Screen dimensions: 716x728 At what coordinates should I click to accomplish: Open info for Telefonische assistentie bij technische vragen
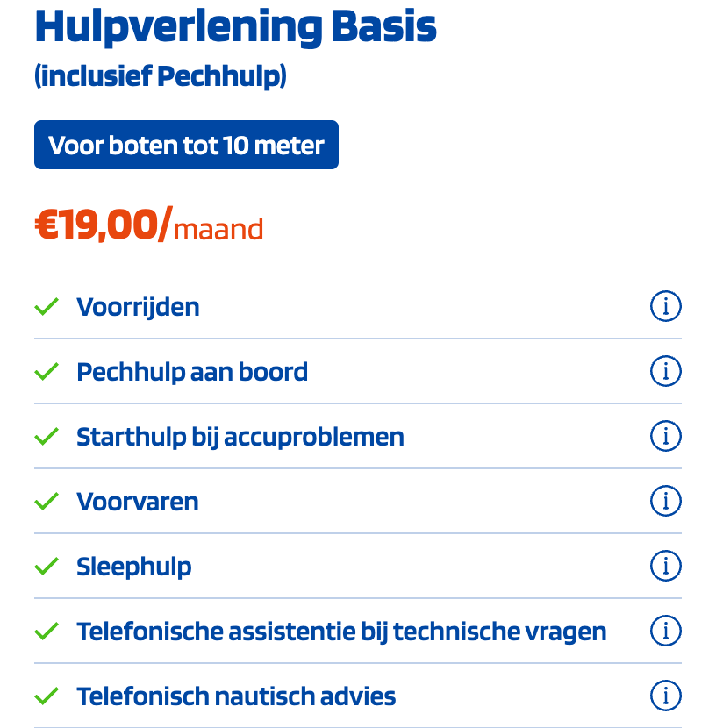tap(665, 632)
